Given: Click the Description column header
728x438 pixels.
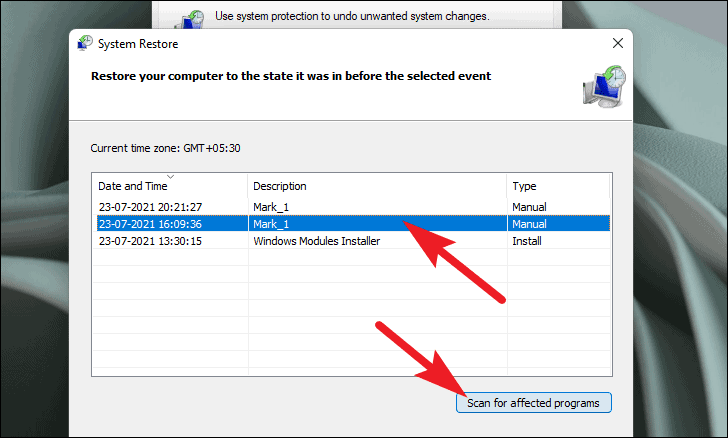Looking at the screenshot, I should point(280,186).
